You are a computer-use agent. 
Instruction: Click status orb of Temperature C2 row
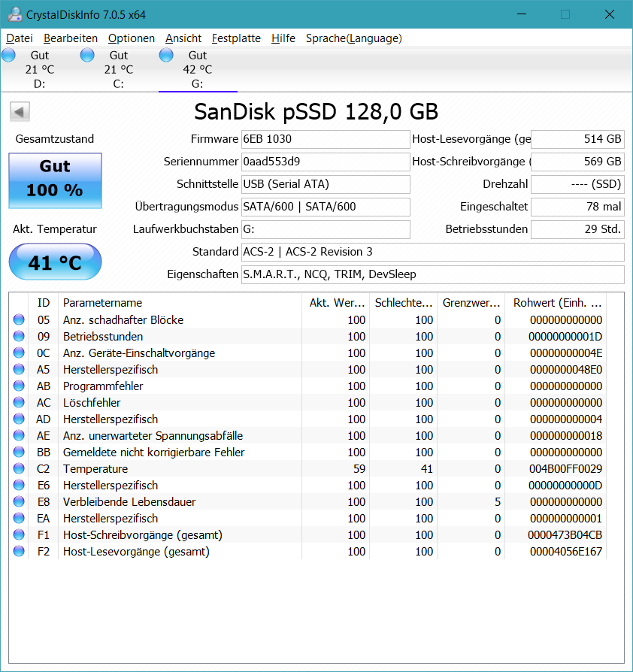(x=19, y=468)
